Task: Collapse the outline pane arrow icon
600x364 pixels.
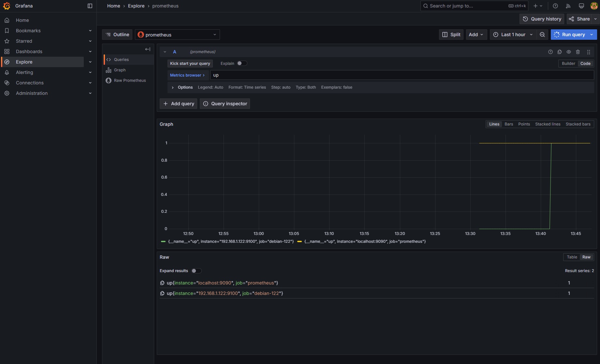Action: pyautogui.click(x=148, y=49)
